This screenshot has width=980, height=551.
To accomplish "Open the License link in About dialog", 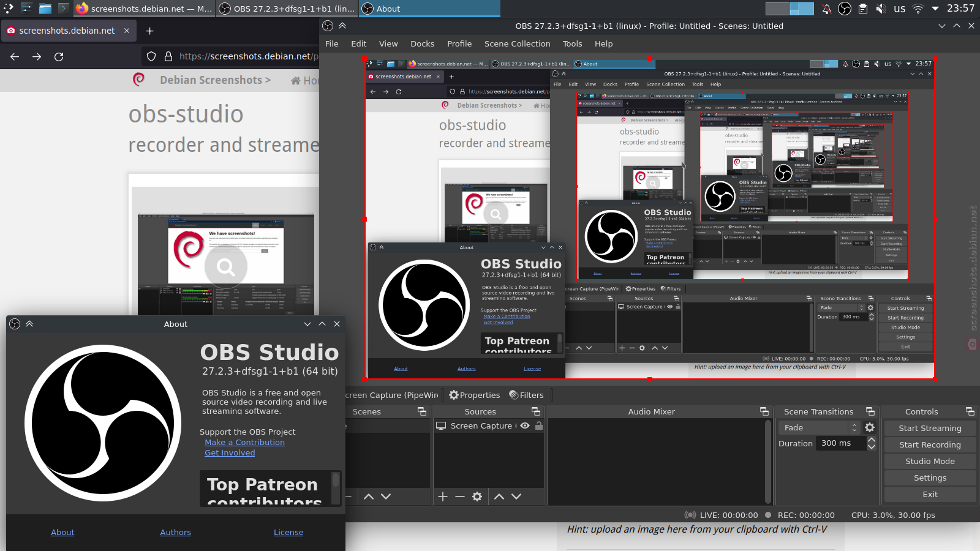I will [288, 533].
